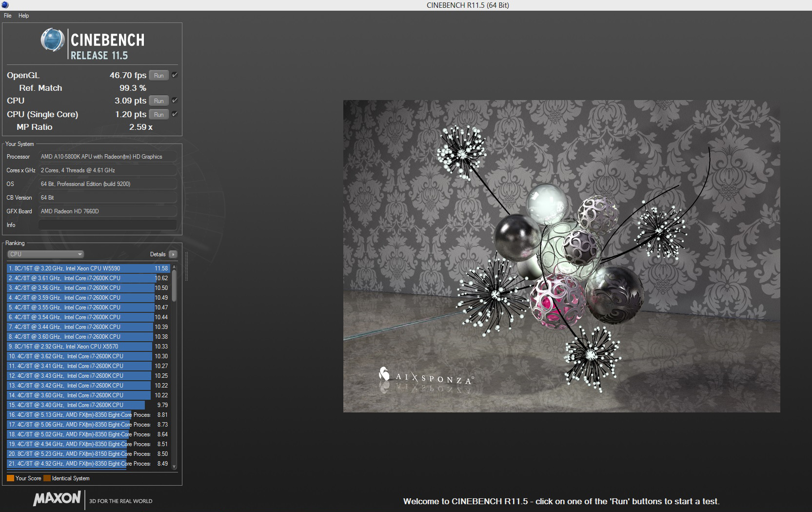Click the ranking list scroll-up arrow
The image size is (812, 512).
(174, 267)
